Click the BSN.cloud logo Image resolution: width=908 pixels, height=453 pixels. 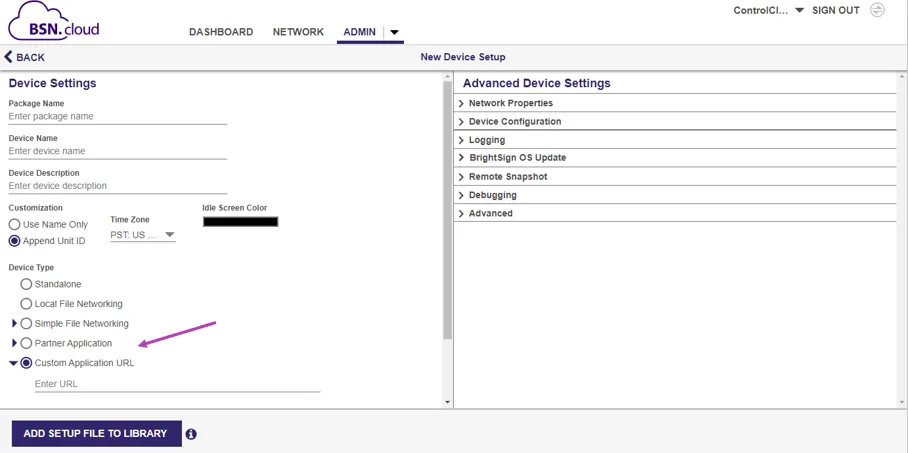54,22
